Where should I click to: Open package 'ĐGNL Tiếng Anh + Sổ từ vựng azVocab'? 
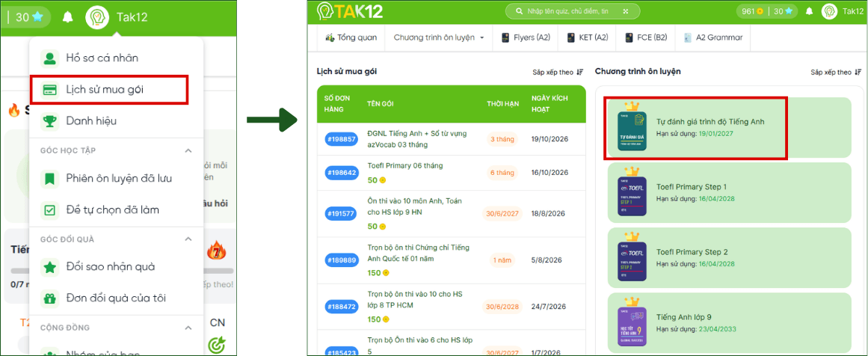click(417, 139)
